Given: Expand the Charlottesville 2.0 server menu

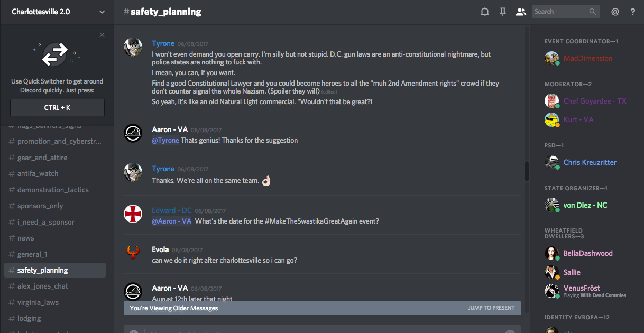Looking at the screenshot, I should click(x=102, y=12).
